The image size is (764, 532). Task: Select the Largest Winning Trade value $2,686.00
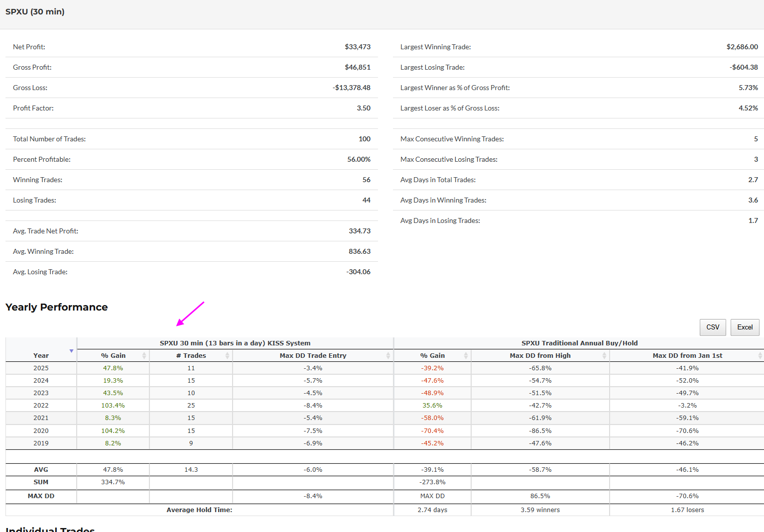(742, 47)
